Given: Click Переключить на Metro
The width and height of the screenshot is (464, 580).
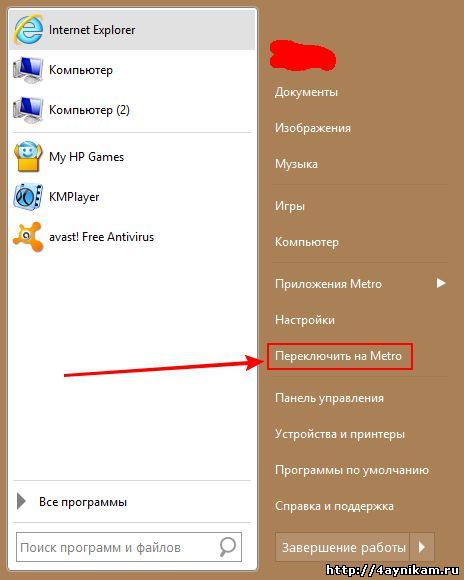Looking at the screenshot, I should point(339,356).
